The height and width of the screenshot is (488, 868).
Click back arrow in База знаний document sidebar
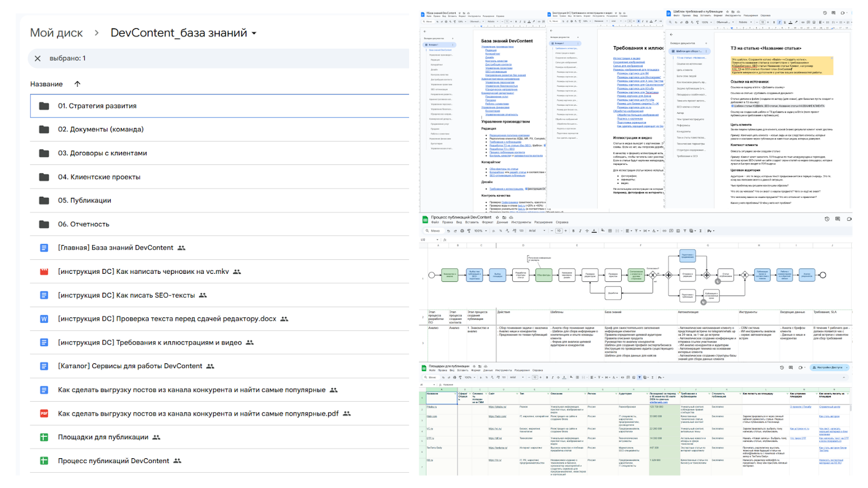(x=424, y=31)
